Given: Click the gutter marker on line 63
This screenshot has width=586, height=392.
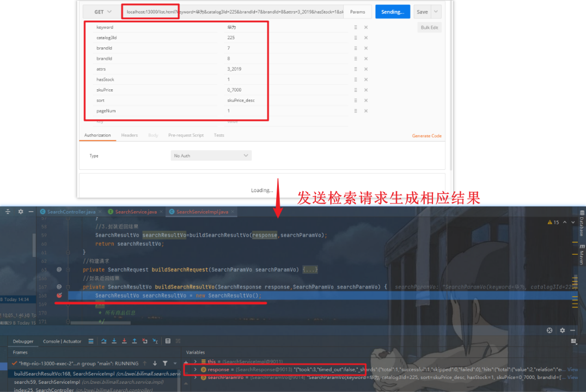Looking at the screenshot, I should [x=59, y=269].
